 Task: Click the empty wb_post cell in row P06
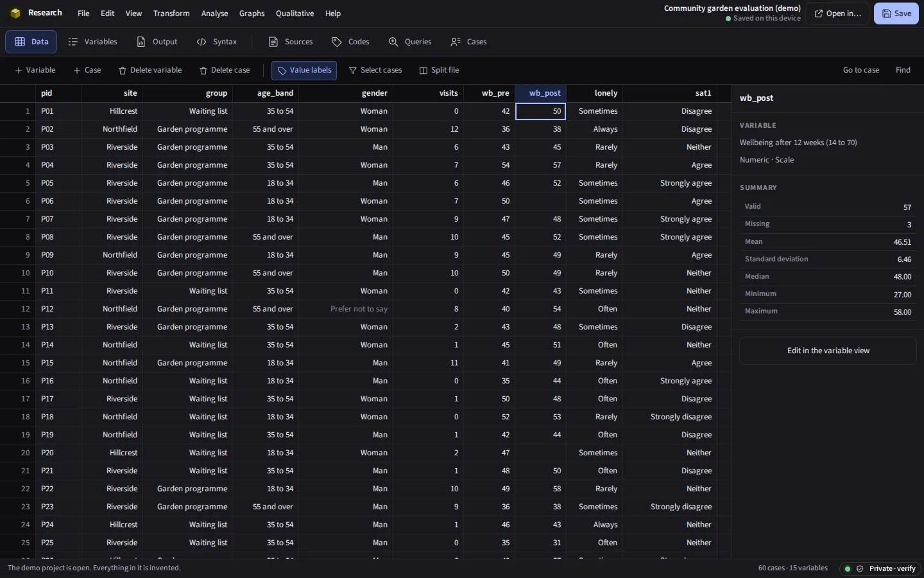tap(541, 202)
